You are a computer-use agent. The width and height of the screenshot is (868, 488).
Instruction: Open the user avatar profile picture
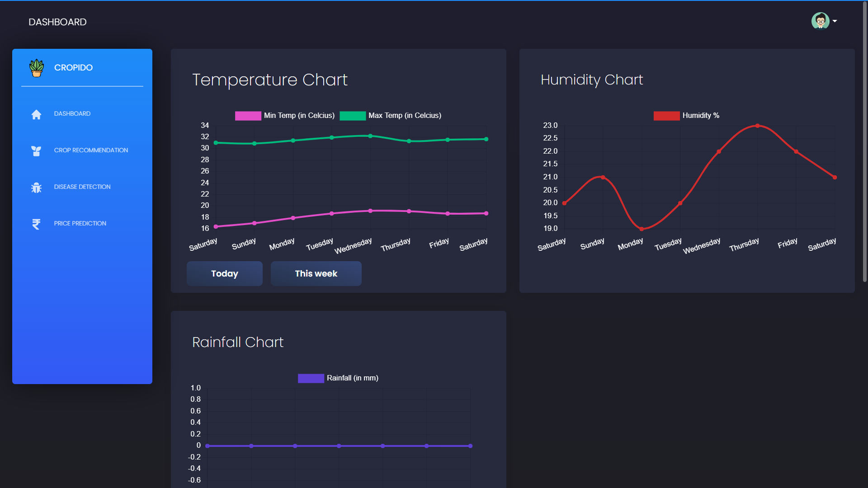pyautogui.click(x=820, y=21)
